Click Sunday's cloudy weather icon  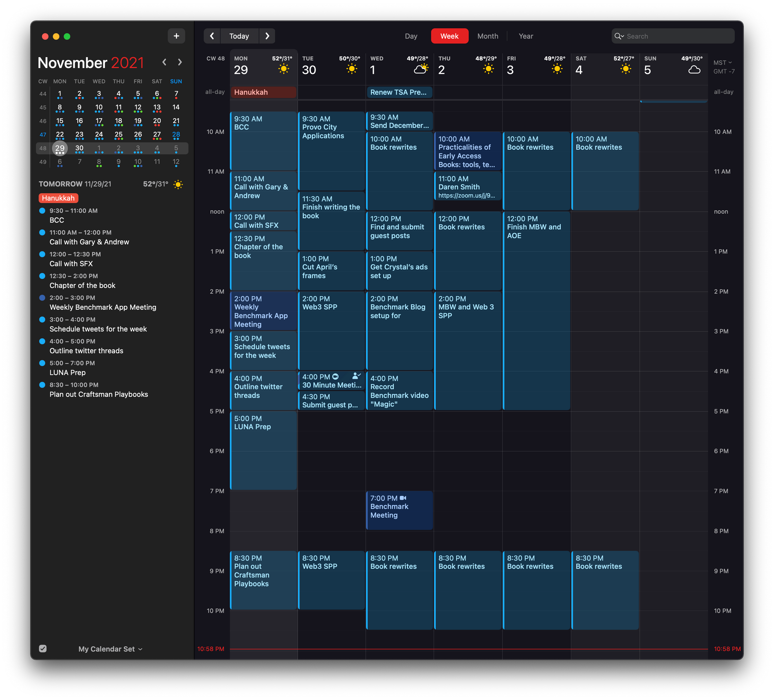click(x=694, y=70)
